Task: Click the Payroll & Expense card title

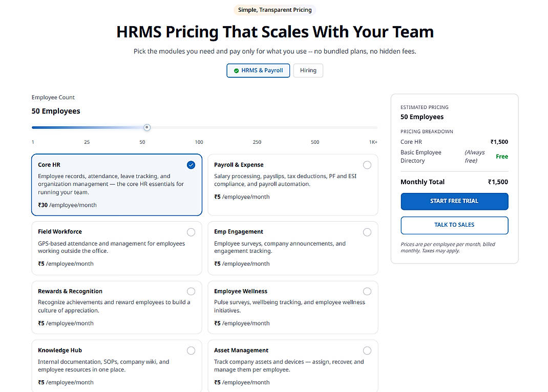Action: pos(239,165)
